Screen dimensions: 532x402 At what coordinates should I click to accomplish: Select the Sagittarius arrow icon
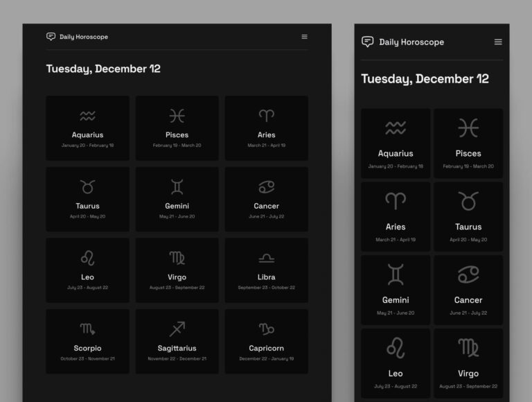click(177, 329)
